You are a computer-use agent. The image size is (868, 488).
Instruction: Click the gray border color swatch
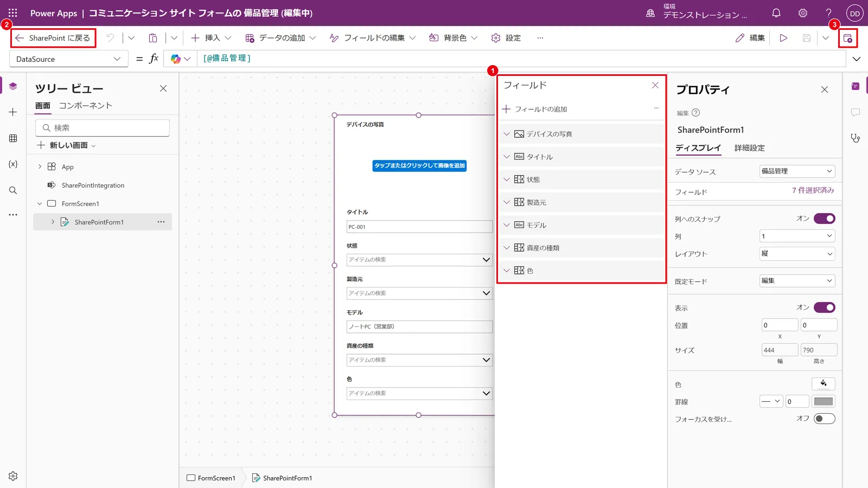(824, 401)
